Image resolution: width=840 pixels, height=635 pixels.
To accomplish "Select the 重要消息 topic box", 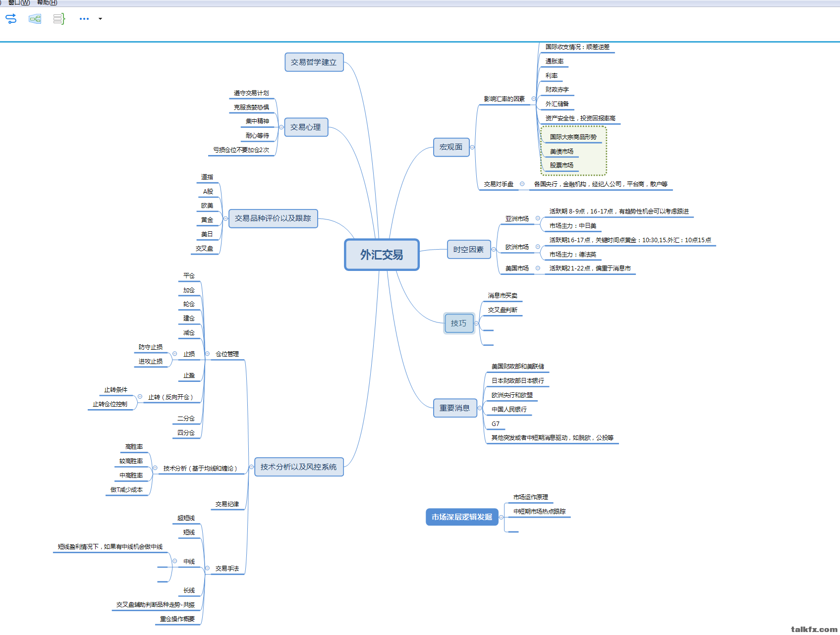I will click(x=455, y=408).
